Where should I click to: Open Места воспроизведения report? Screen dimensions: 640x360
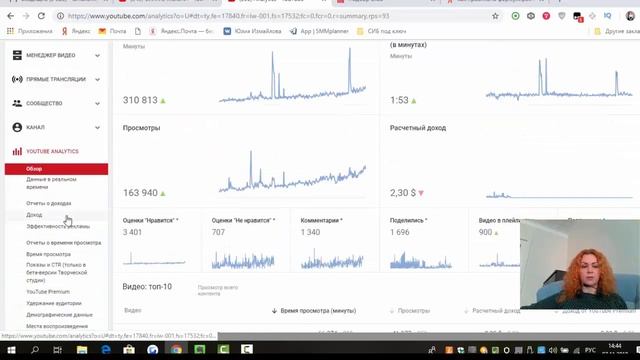tap(57, 326)
